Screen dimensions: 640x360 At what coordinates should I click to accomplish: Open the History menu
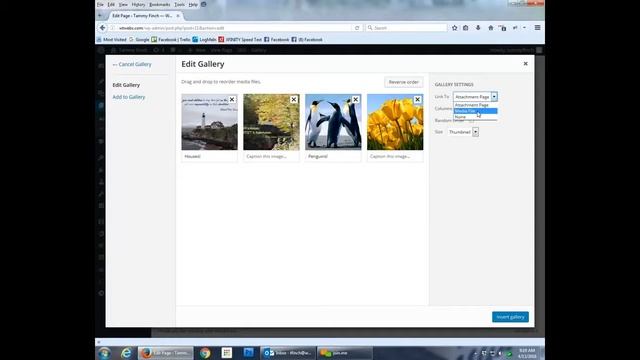138,4
